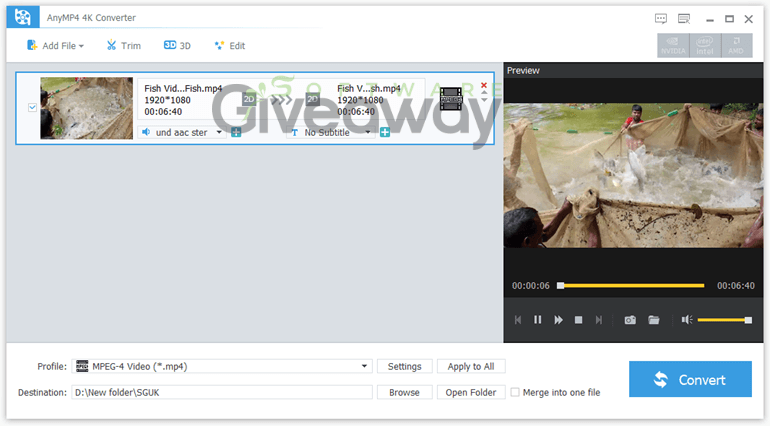Maximize the AnyMP4 window
Viewport: 770px width, 426px height.
click(x=729, y=19)
